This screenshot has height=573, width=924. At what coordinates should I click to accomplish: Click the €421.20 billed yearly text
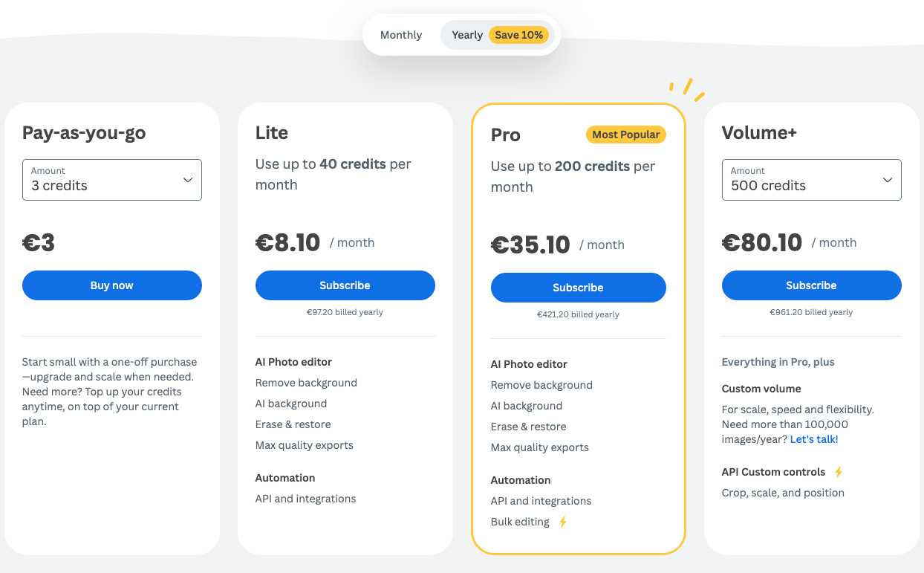pos(578,314)
